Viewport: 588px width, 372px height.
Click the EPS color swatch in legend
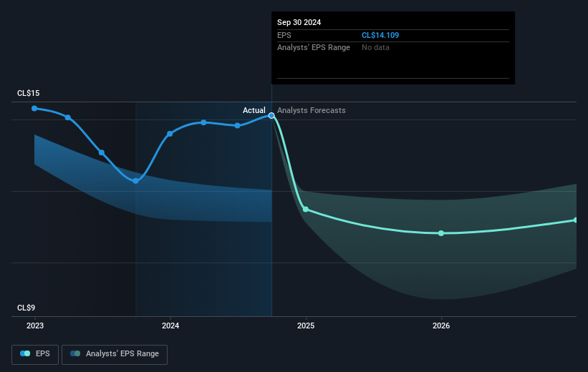click(25, 353)
